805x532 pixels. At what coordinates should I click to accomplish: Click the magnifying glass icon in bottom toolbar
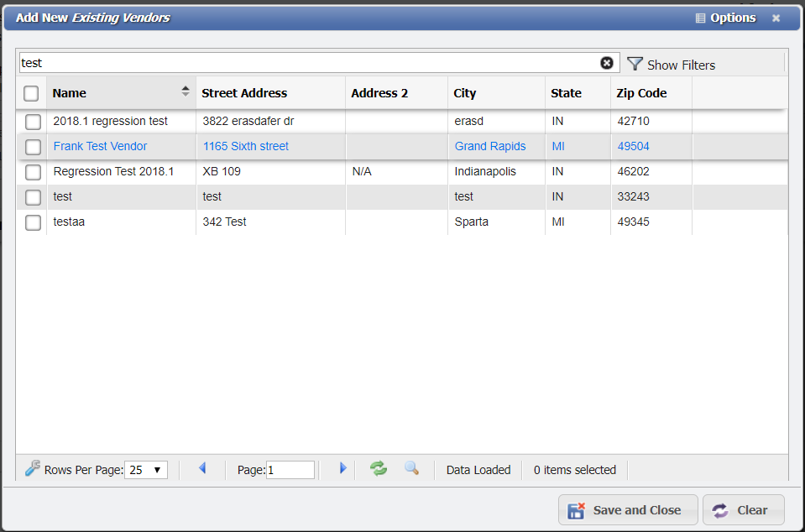(x=411, y=469)
